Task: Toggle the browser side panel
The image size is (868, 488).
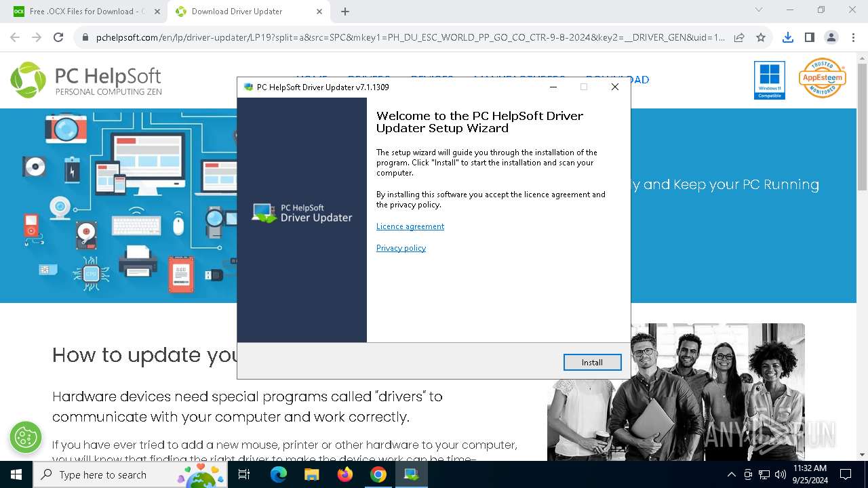Action: [809, 37]
